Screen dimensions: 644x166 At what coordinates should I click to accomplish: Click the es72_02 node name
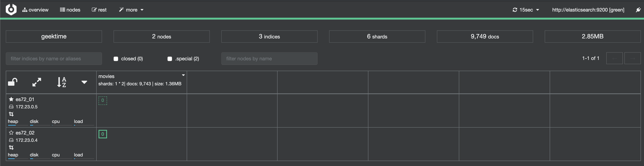(25, 133)
